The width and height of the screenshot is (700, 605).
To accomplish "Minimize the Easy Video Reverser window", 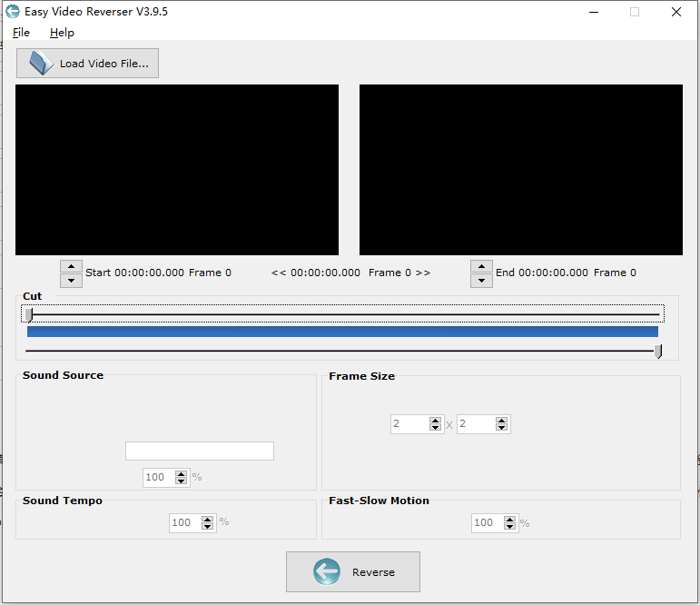I will click(593, 12).
